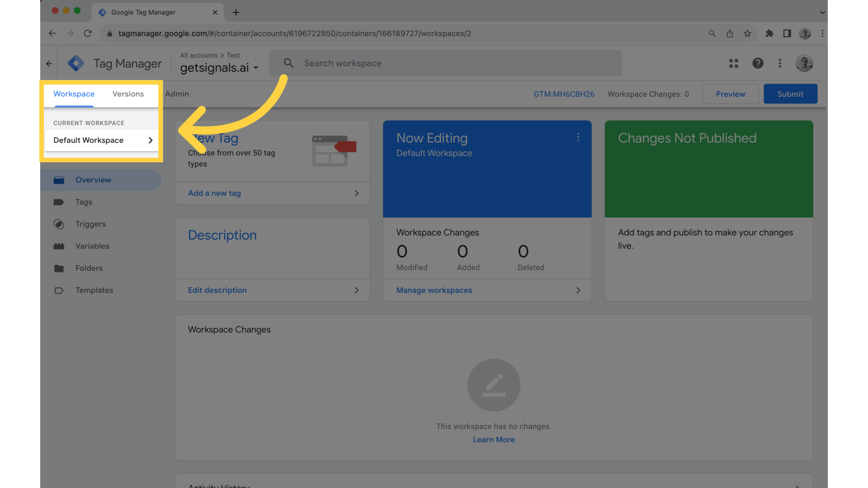Open the Google apps grid
Image resolution: width=868 pixels, height=488 pixels.
734,63
